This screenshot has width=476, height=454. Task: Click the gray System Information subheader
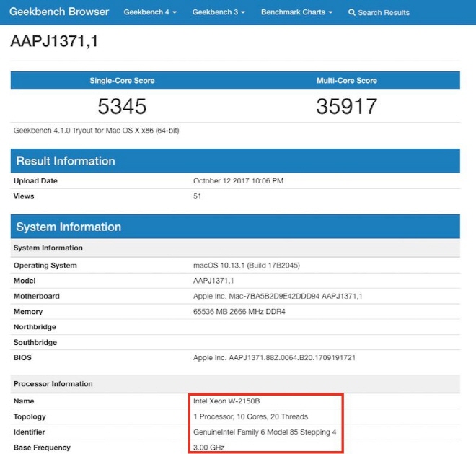(235, 248)
